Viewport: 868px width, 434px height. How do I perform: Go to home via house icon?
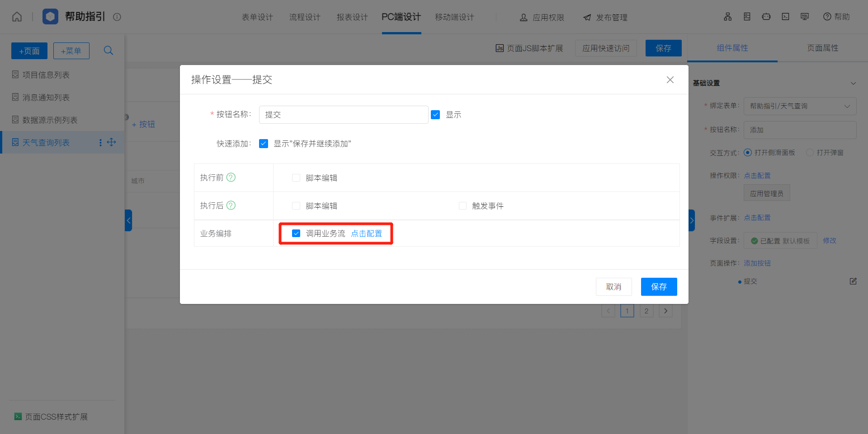click(17, 17)
